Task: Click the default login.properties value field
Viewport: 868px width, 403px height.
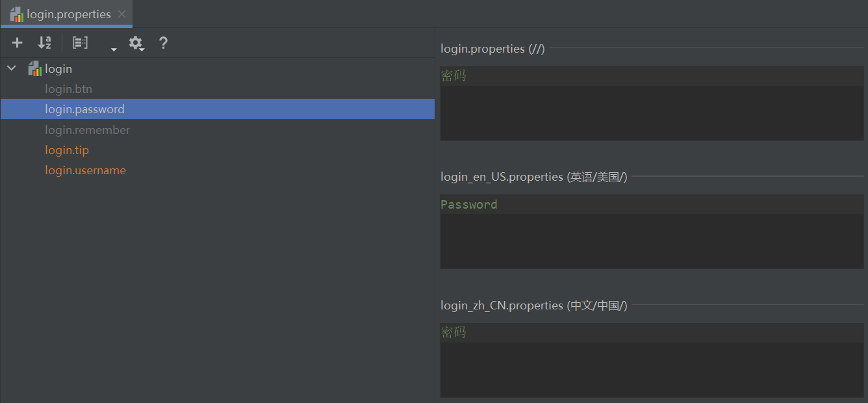Action: (652, 103)
